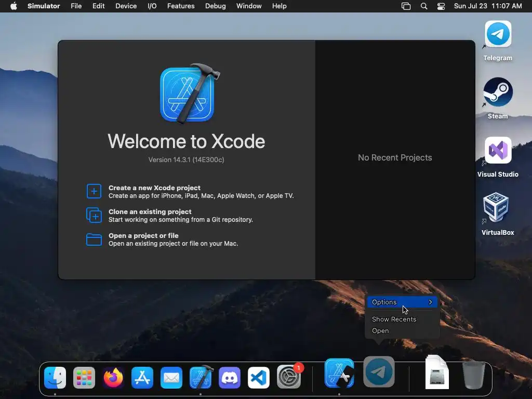Click the Simulator icon in the dock
Viewport: 532px width, 399px height.
[339, 373]
